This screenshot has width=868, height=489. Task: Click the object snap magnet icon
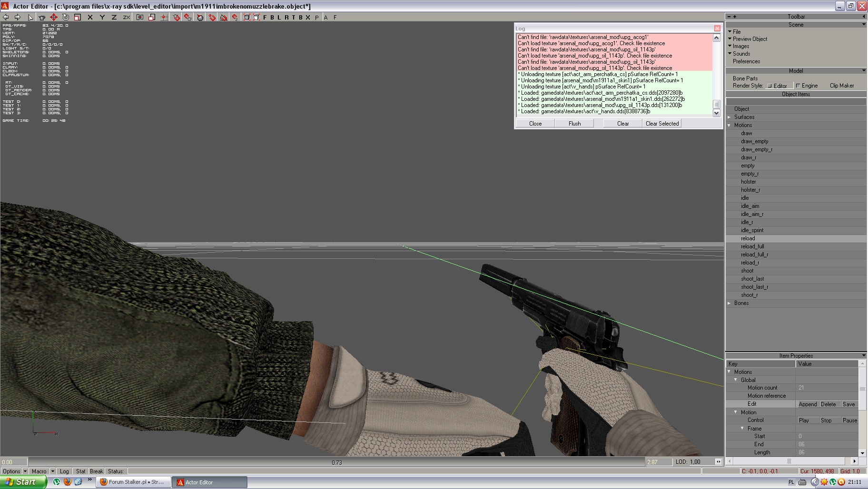pyautogui.click(x=177, y=17)
